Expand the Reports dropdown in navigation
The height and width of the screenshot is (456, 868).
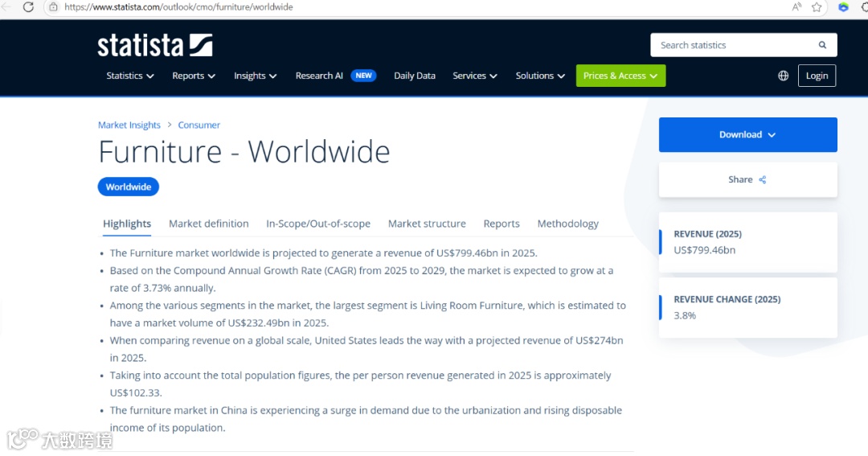click(x=194, y=76)
